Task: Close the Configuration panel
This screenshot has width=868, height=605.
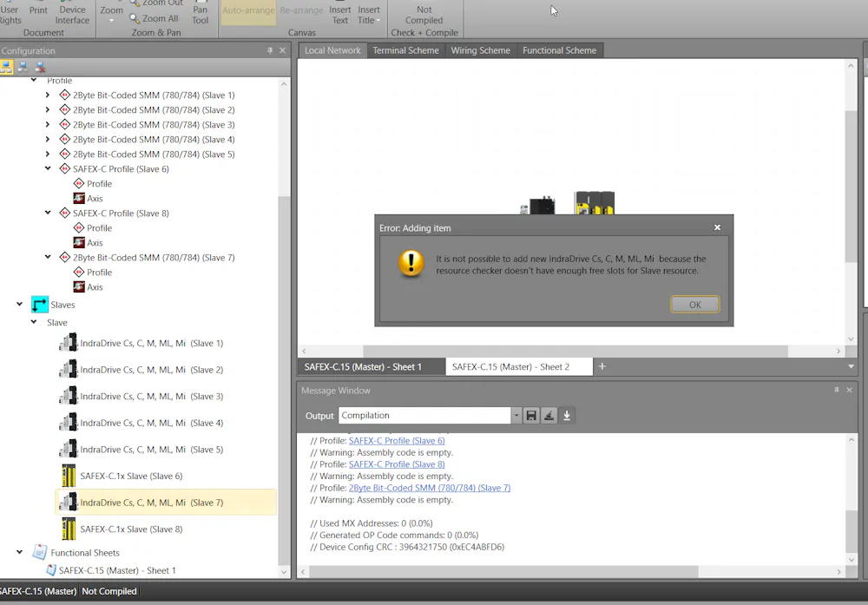Action: [282, 50]
